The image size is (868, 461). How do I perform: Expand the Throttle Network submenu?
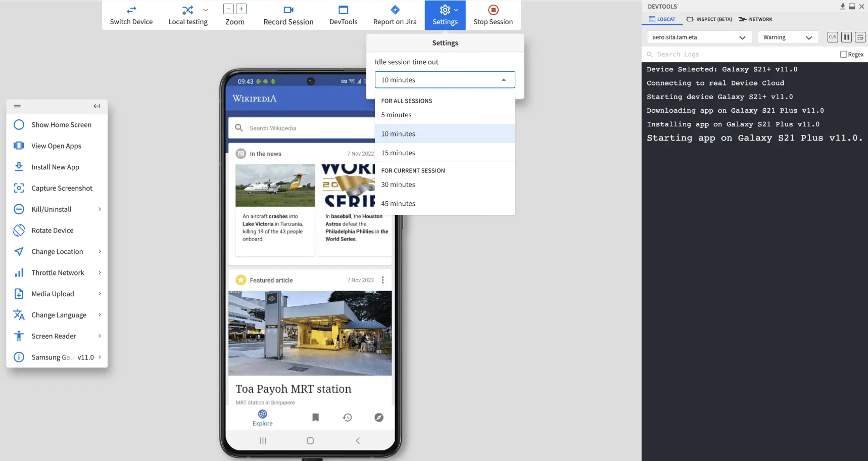(100, 273)
